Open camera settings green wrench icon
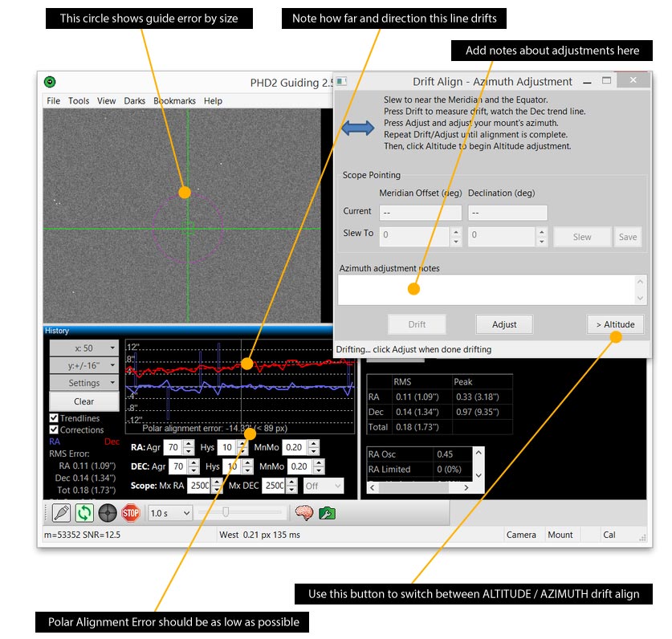 (327, 513)
